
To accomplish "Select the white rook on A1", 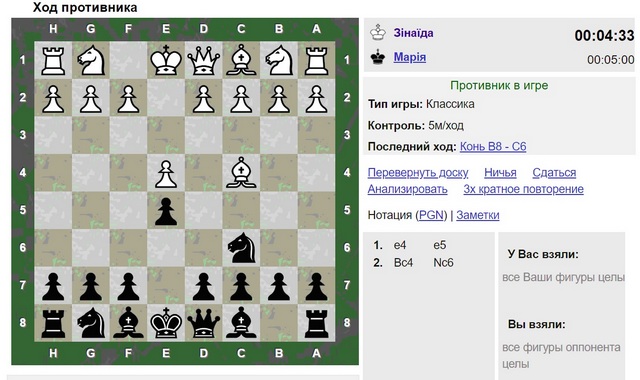I will point(316,60).
